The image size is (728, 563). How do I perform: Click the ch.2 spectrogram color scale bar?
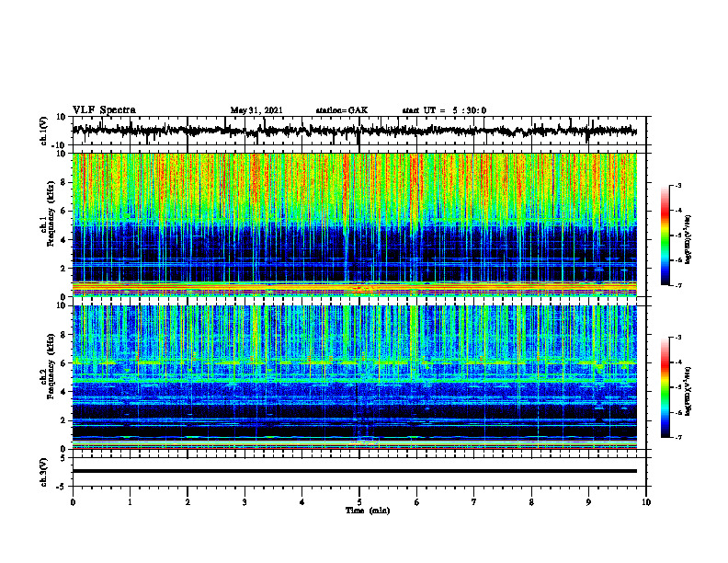coord(665,387)
